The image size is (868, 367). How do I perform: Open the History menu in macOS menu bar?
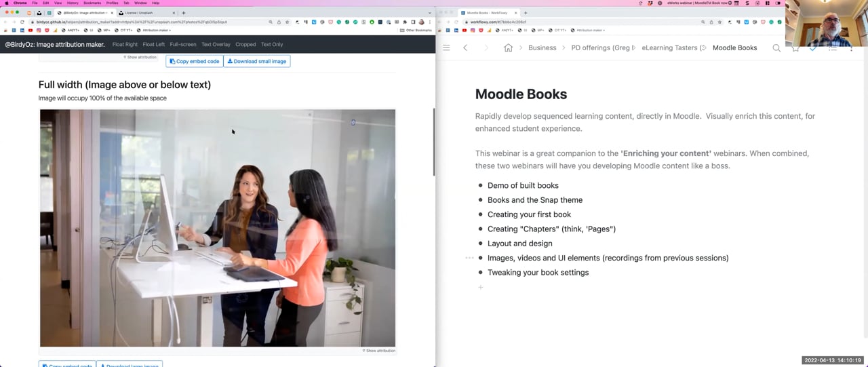73,3
